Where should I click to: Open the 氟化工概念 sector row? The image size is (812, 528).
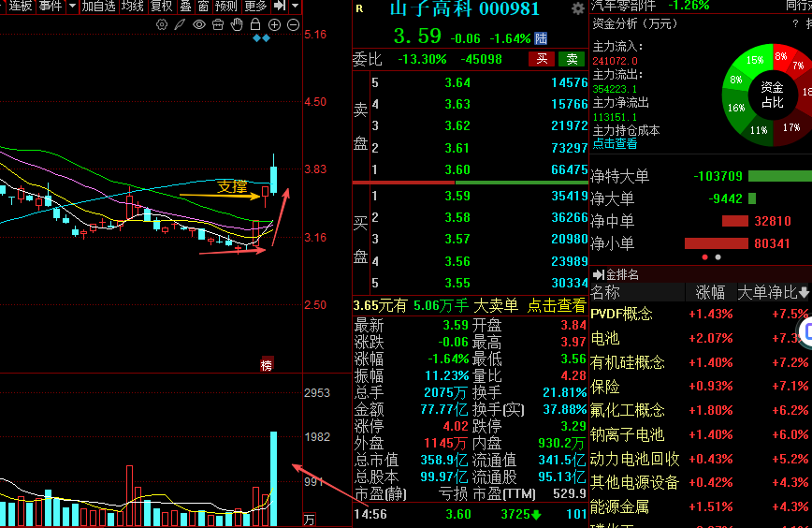point(701,410)
